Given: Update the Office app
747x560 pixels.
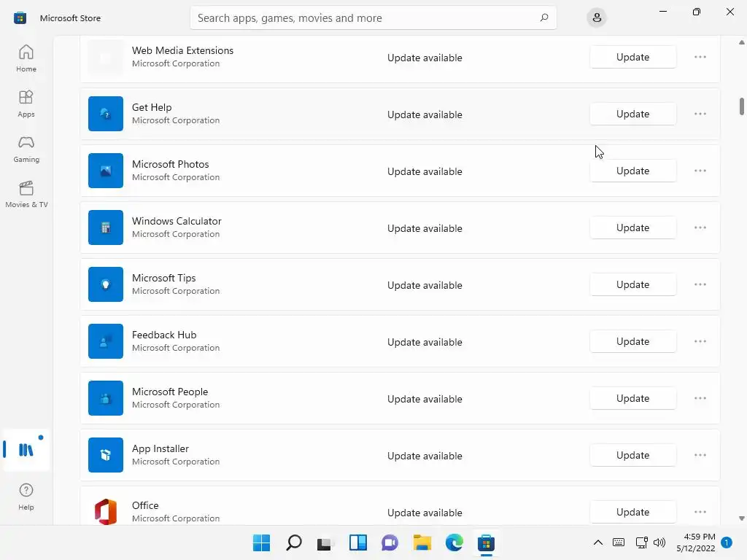Looking at the screenshot, I should tap(632, 512).
